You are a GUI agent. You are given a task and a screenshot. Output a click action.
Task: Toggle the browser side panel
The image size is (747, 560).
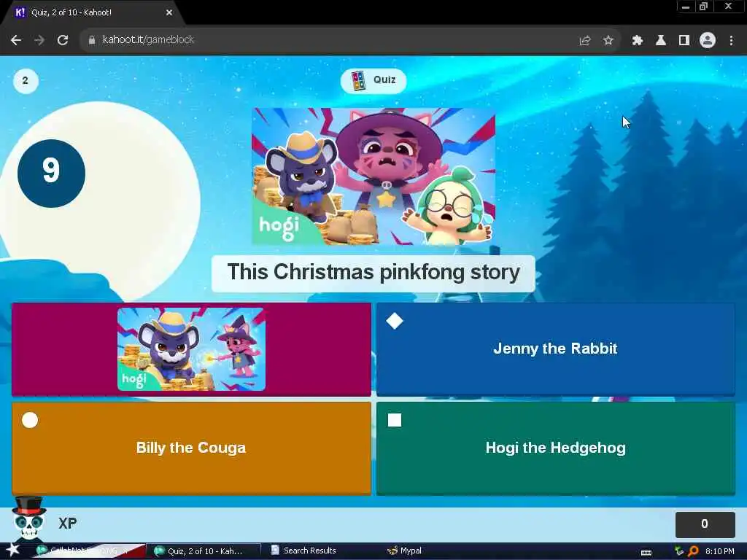(x=684, y=41)
